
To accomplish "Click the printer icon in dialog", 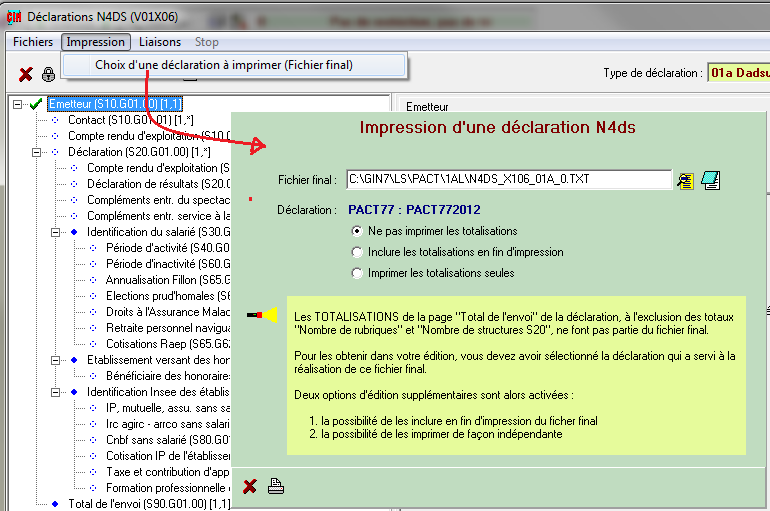I will click(x=276, y=486).
